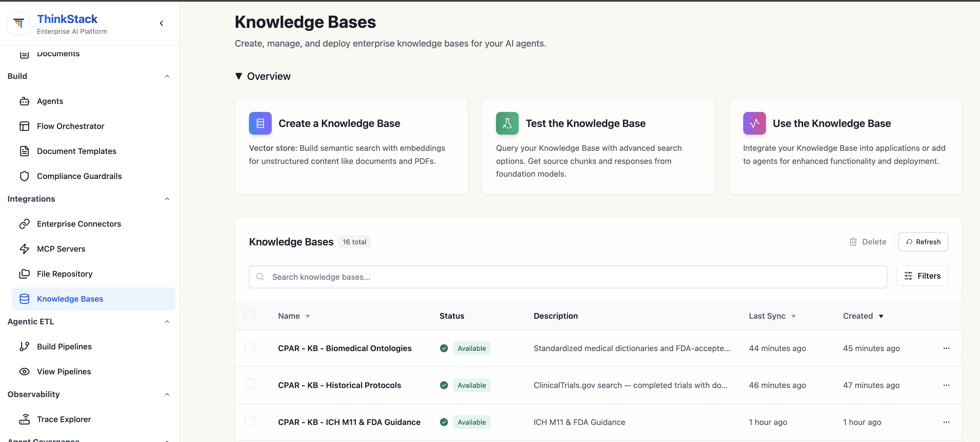Image resolution: width=980 pixels, height=442 pixels.
Task: Click the ThinkStack logo icon
Action: [x=19, y=23]
